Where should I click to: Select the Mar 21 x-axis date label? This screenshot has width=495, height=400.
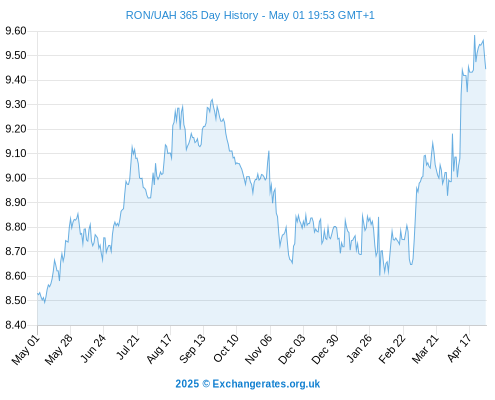pos(425,349)
